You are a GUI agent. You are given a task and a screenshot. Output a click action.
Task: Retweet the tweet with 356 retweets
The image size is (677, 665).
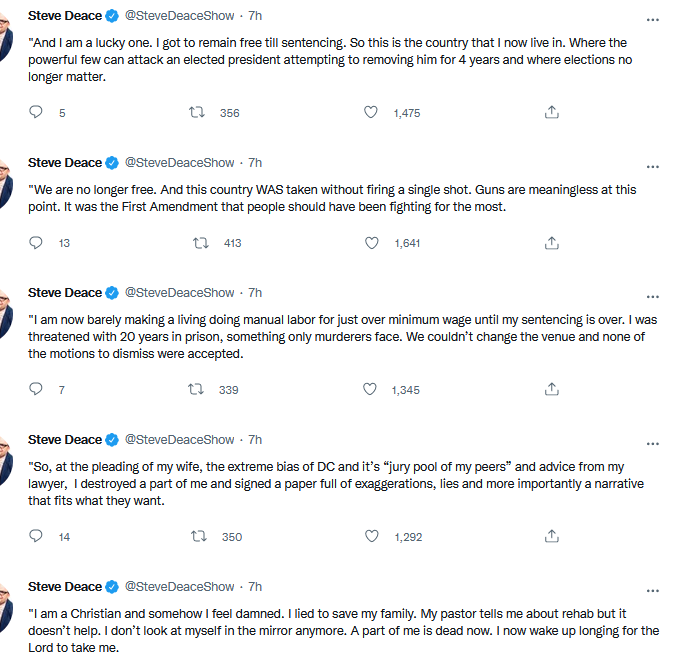click(198, 113)
